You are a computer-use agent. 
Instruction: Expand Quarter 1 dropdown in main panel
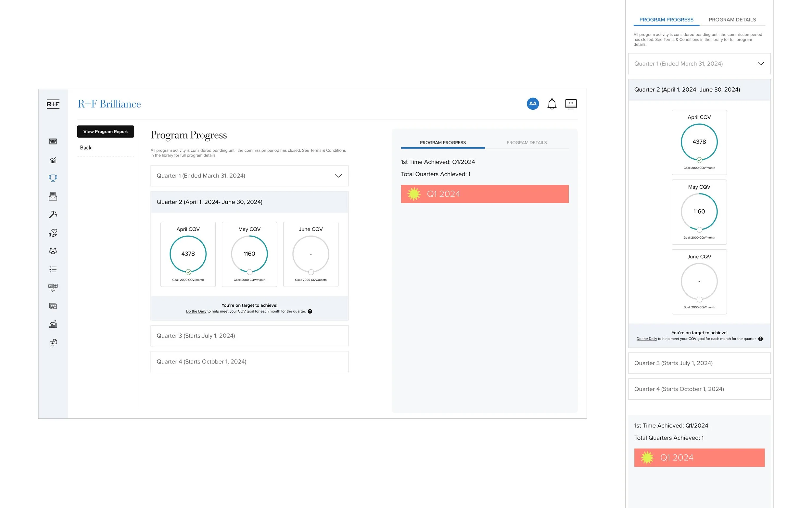pos(249,176)
